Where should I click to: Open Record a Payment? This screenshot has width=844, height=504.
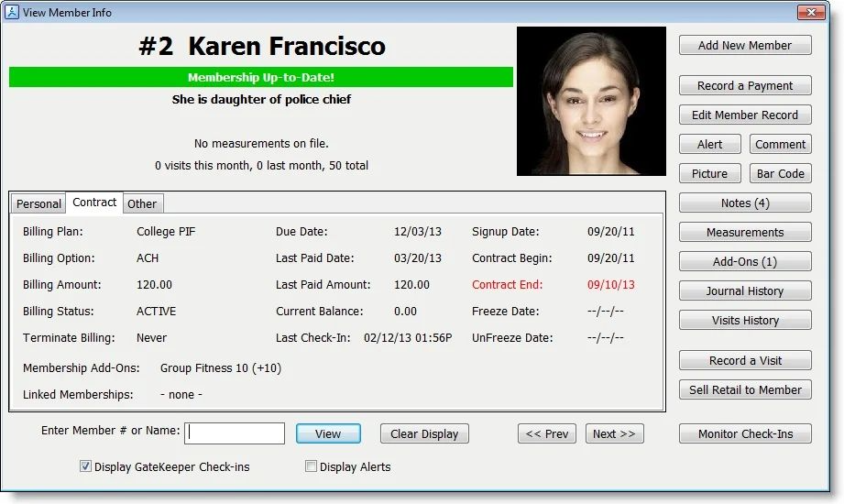(745, 85)
